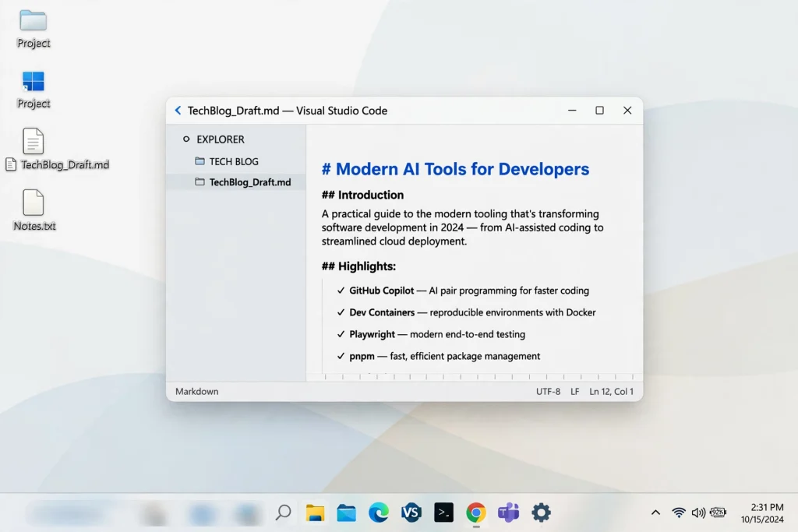Image resolution: width=798 pixels, height=532 pixels.
Task: Click the '# Modern AI Tools for Developers' heading
Action: point(455,169)
